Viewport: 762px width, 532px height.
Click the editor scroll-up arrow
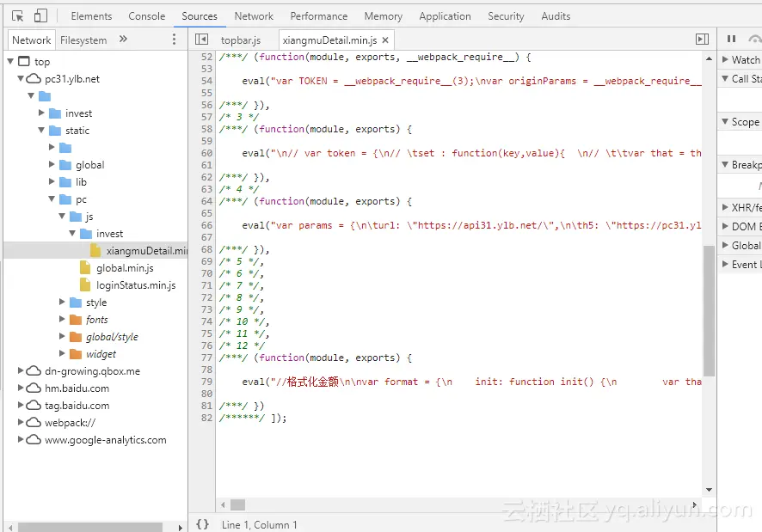coord(709,58)
